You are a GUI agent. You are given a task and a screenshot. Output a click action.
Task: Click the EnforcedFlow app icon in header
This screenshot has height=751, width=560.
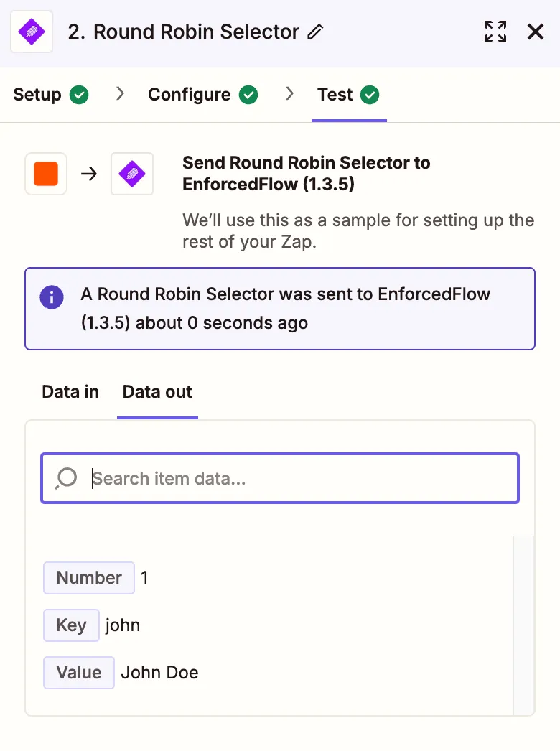[32, 32]
